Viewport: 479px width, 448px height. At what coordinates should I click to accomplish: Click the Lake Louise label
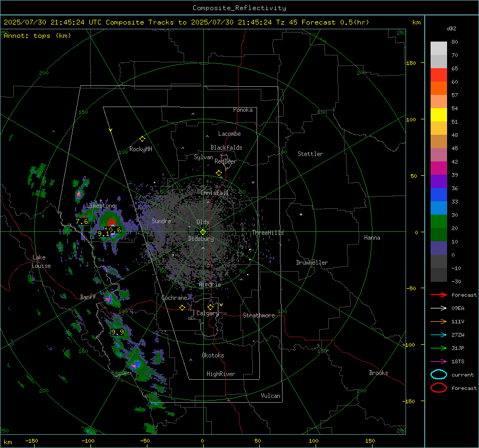[x=41, y=262]
